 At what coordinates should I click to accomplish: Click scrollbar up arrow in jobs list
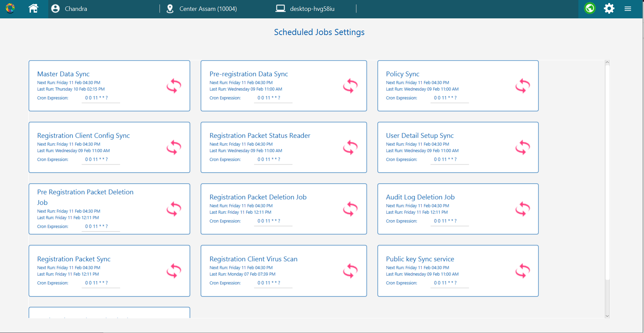[x=607, y=63]
